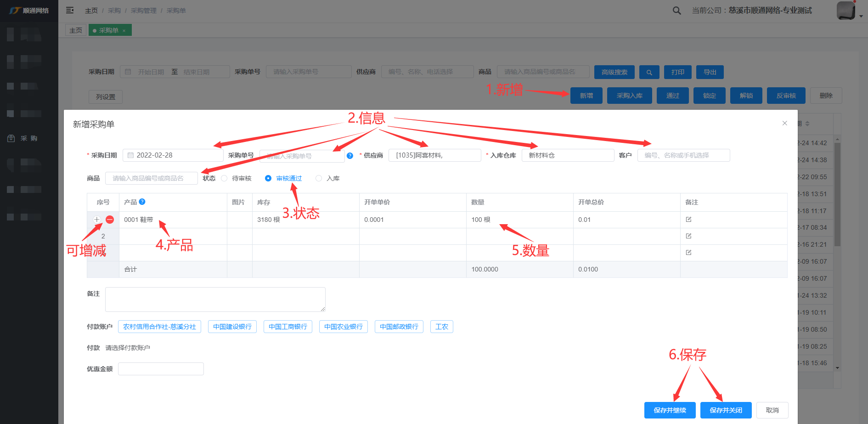Click the 保存并关闭 button
The height and width of the screenshot is (424, 868).
click(726, 410)
